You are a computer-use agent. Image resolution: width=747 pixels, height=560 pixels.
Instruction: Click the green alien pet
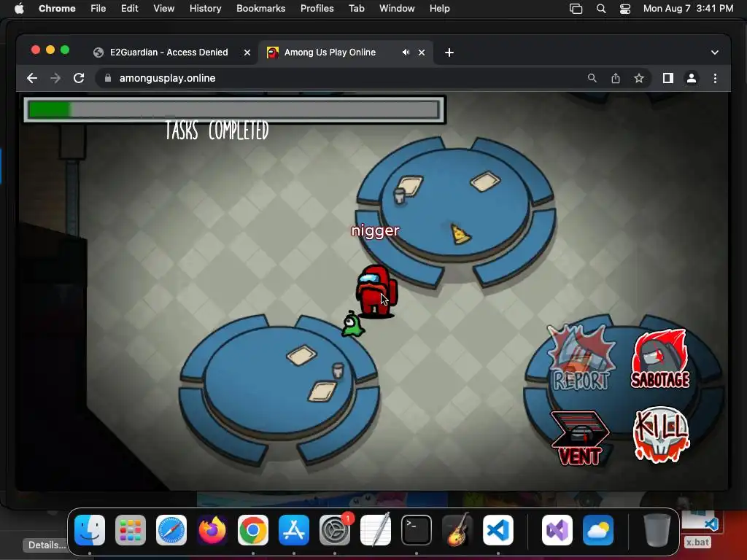point(353,324)
